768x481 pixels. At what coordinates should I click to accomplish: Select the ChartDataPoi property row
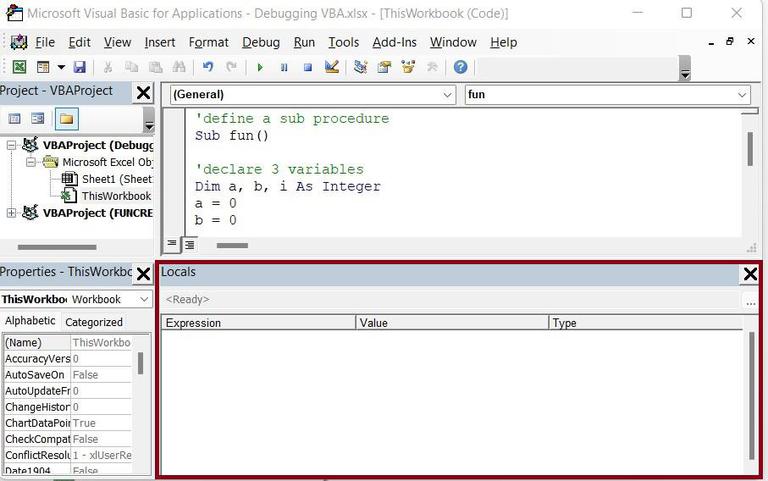click(x=68, y=423)
